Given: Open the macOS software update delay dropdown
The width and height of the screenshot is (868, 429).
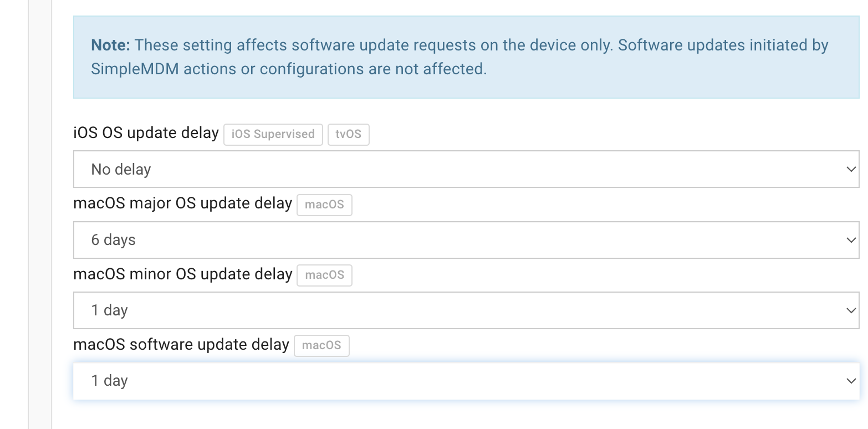Looking at the screenshot, I should click(x=466, y=381).
